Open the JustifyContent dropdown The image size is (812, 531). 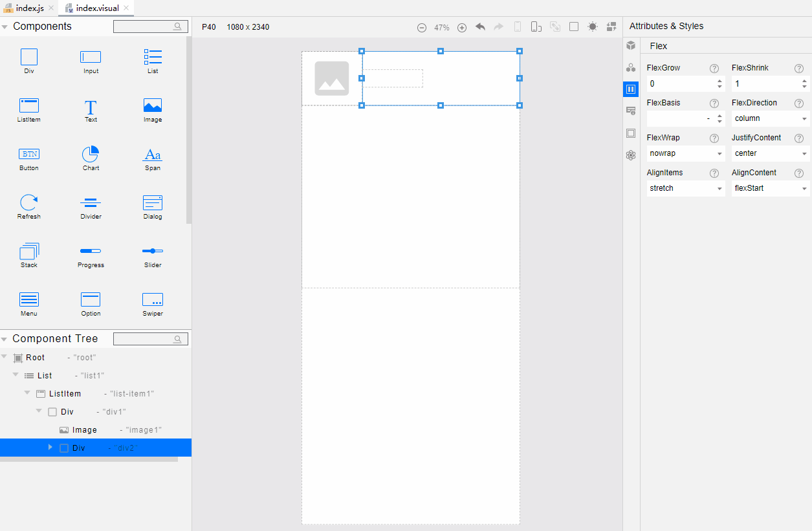(x=770, y=154)
